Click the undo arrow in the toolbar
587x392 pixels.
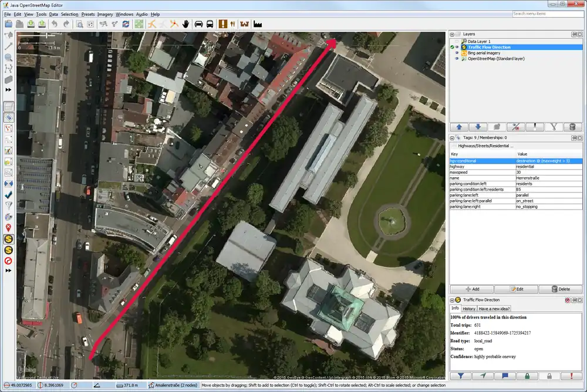[55, 24]
